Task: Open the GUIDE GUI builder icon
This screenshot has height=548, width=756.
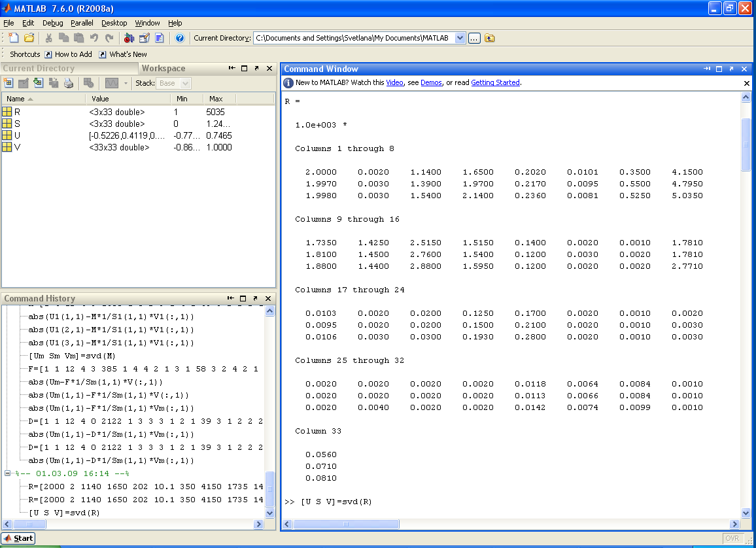Action: pyautogui.click(x=144, y=38)
